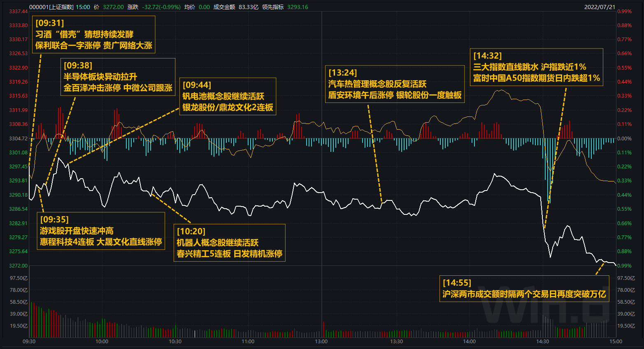Click the 3279.27 price axis label

point(19,237)
